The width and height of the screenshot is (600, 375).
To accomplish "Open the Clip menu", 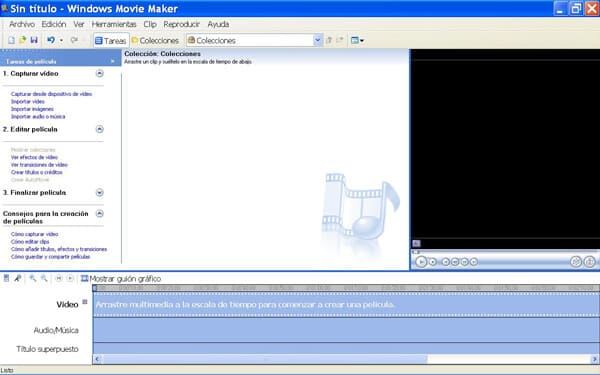I will point(150,24).
